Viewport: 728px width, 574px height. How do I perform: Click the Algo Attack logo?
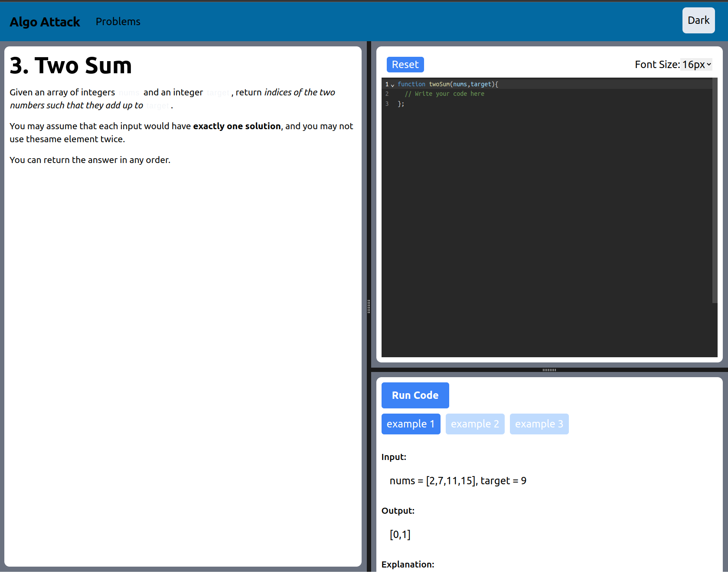[45, 22]
